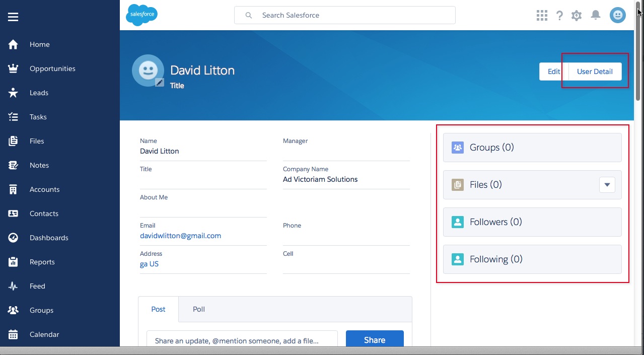This screenshot has height=355, width=644.
Task: Click the App Launcher grid icon
Action: tap(542, 16)
